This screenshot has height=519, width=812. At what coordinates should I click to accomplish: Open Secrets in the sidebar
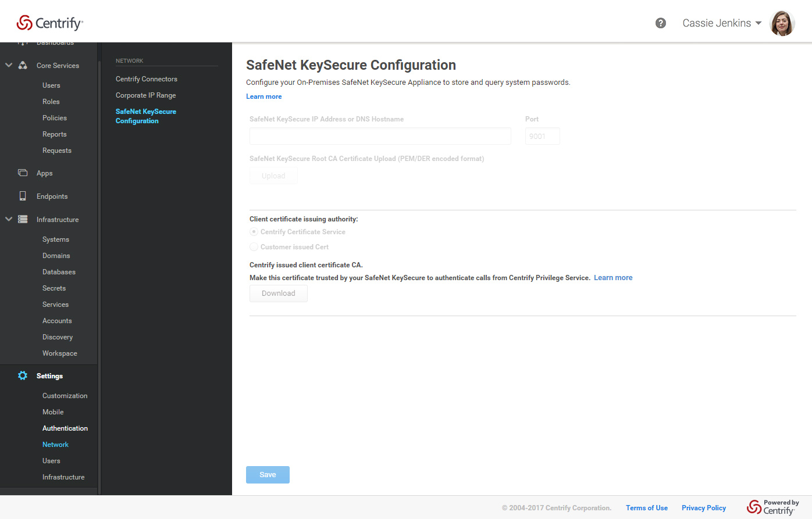coord(54,288)
